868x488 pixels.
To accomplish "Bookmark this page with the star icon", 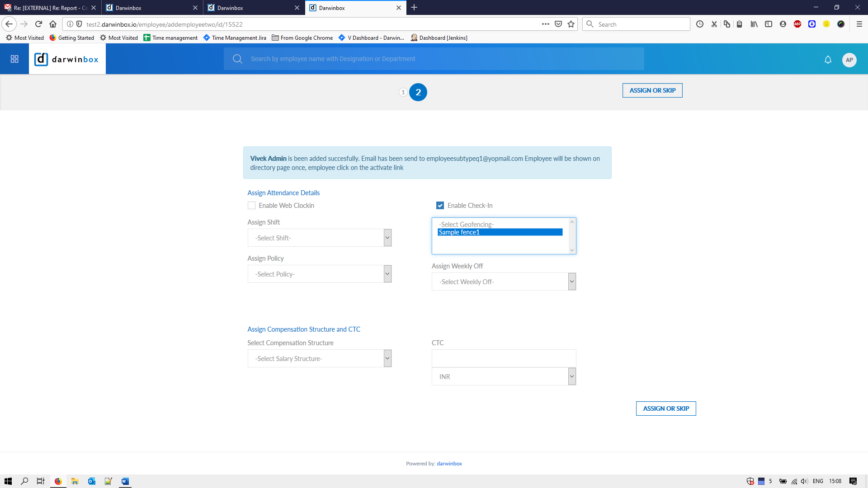I will click(571, 24).
